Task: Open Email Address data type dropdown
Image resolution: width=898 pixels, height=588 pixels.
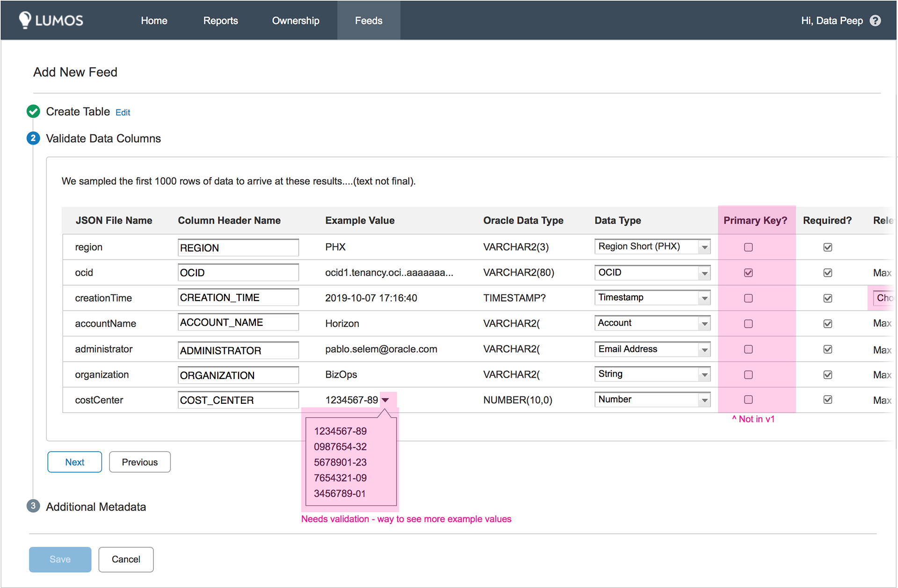Action: pos(652,349)
